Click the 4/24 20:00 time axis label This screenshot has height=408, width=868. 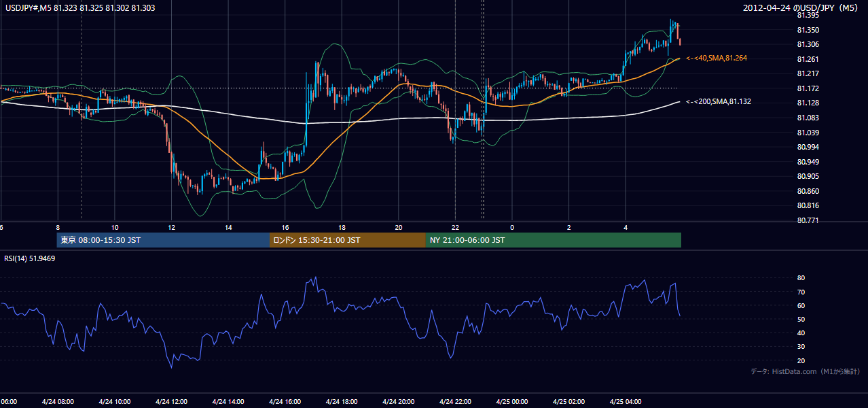tap(399, 401)
